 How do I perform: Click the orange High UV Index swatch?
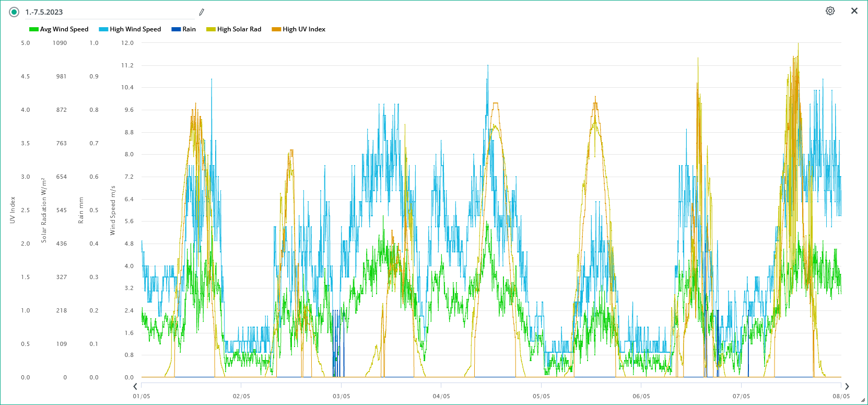pos(276,29)
